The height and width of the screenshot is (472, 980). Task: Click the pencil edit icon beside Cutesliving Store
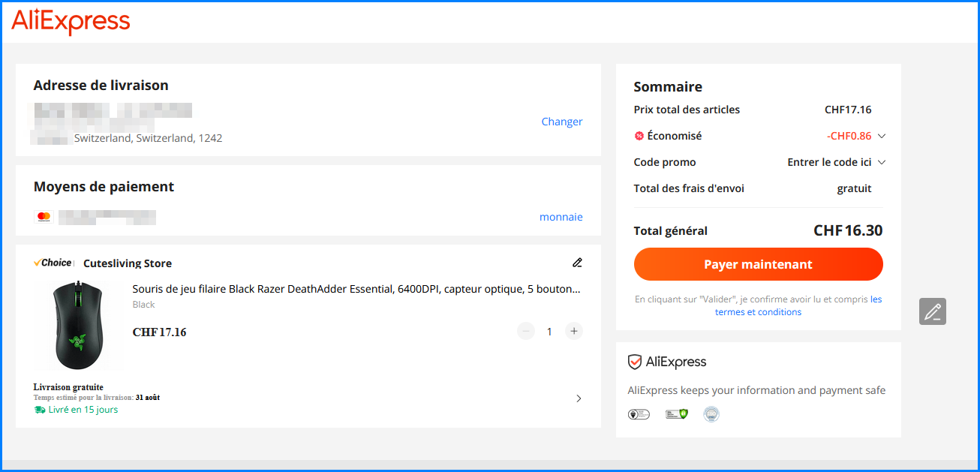(577, 263)
